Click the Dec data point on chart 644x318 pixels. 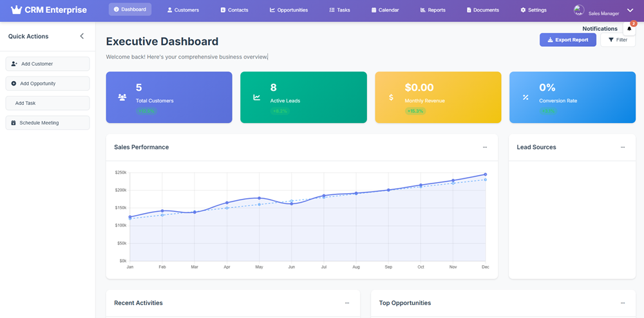485,174
